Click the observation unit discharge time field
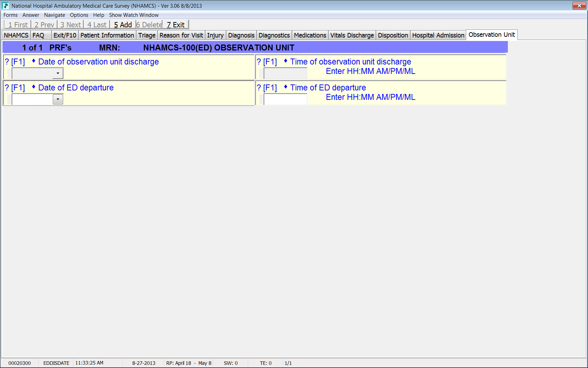 (285, 73)
